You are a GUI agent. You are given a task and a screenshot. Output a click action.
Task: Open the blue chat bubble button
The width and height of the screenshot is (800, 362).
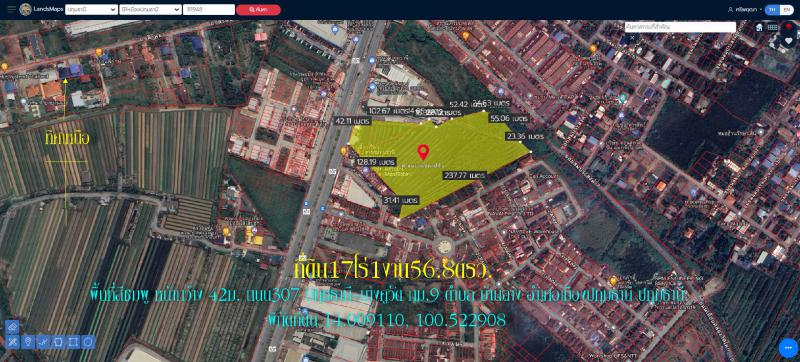(788, 348)
